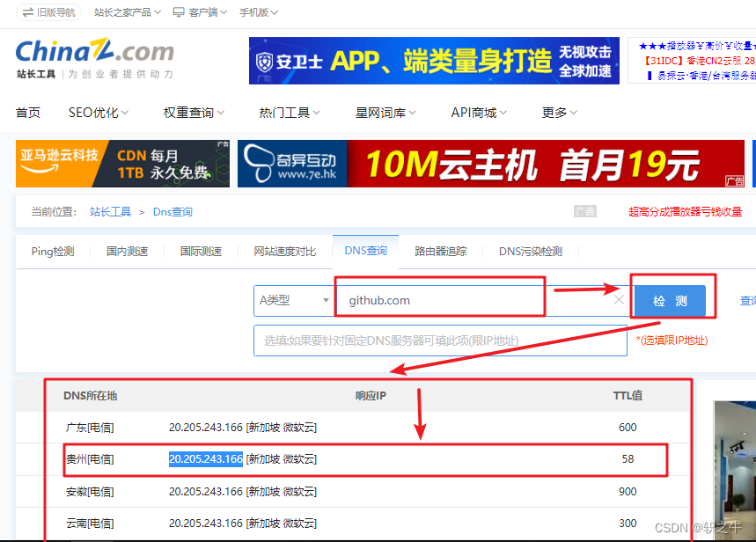756x542 pixels.
Task: Open 星网词库 menu
Action: coord(385,113)
